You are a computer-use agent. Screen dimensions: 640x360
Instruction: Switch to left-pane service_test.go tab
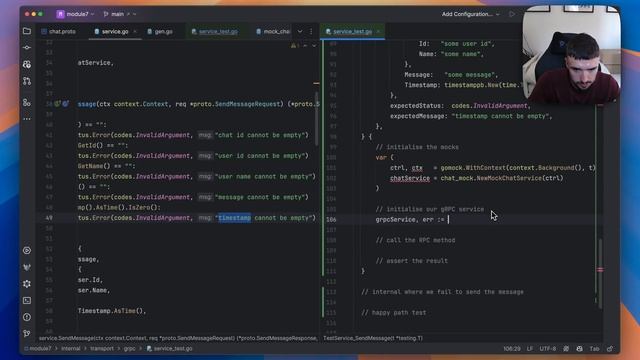coord(215,31)
